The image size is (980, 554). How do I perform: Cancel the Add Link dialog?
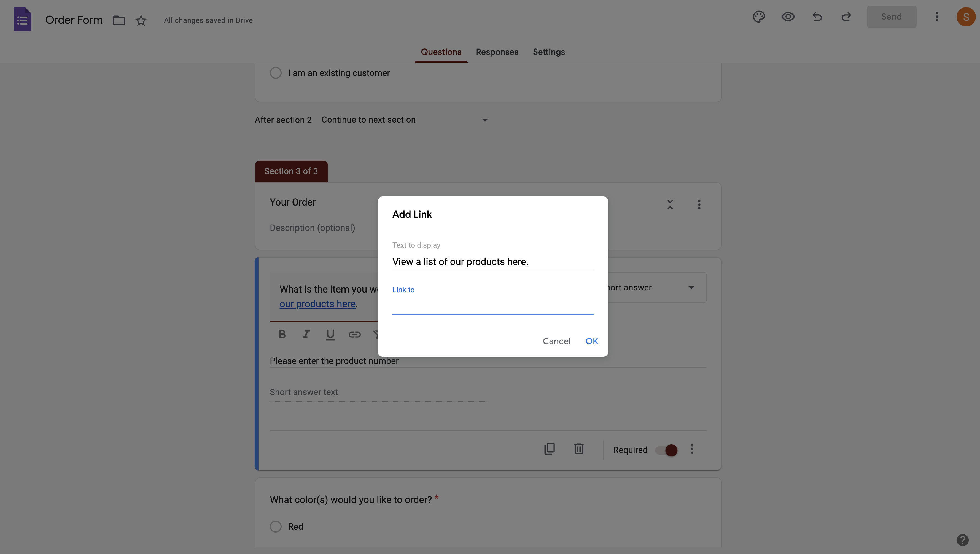coord(556,341)
